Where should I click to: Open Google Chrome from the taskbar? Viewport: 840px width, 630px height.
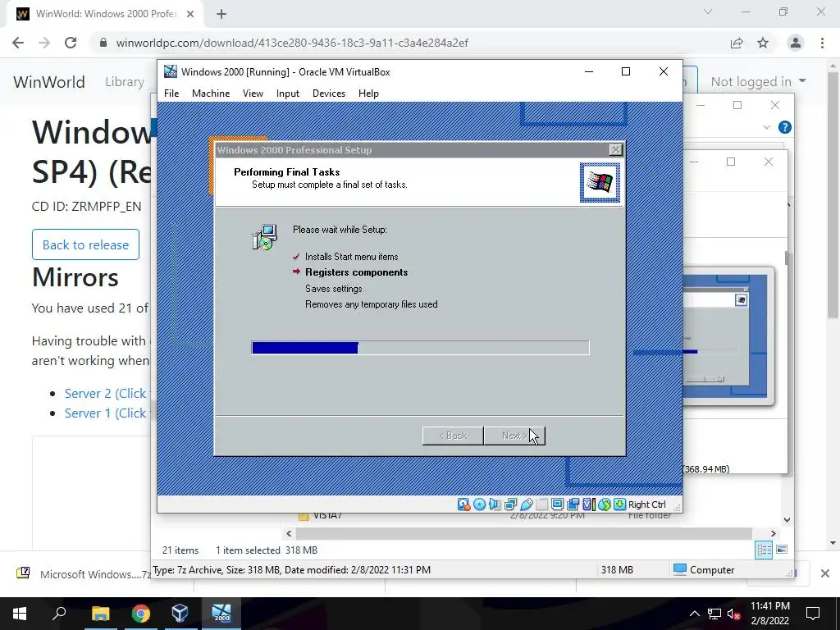[141, 614]
